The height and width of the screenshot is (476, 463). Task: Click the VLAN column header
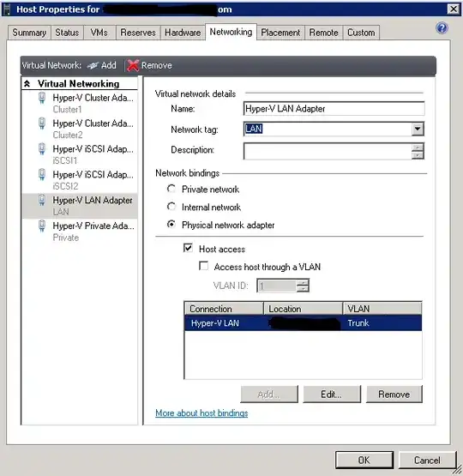[382, 309]
